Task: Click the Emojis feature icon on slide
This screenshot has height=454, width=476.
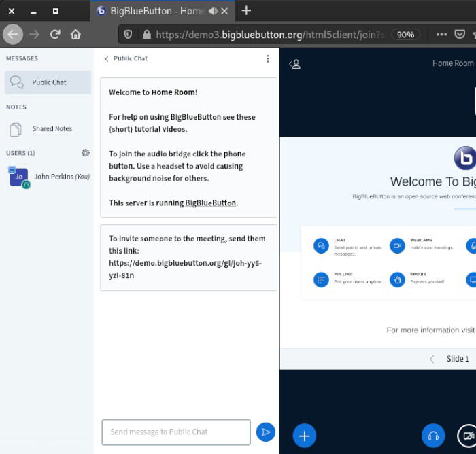Action: click(x=397, y=279)
